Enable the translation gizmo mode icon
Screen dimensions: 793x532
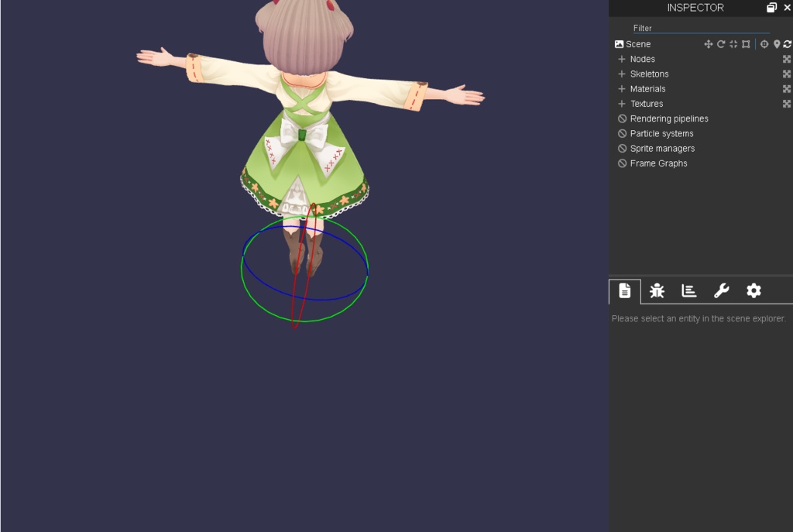click(708, 44)
